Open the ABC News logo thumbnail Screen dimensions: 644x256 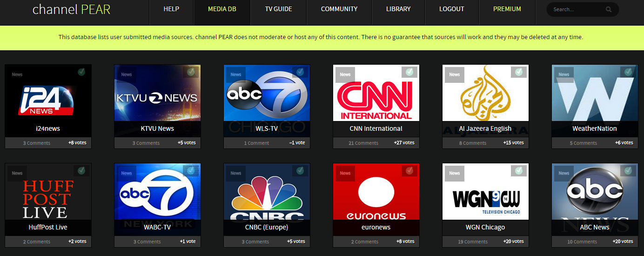tap(595, 192)
